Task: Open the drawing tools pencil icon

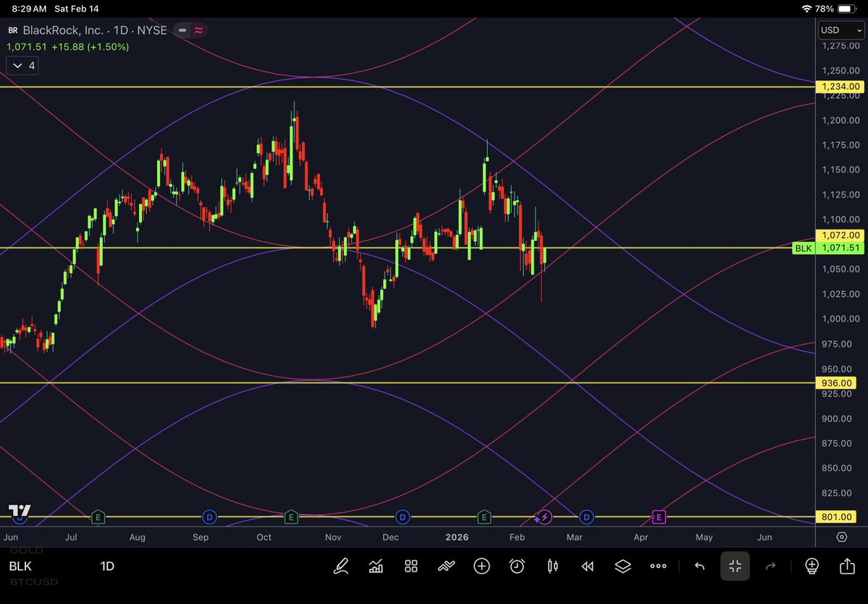Action: pos(340,566)
